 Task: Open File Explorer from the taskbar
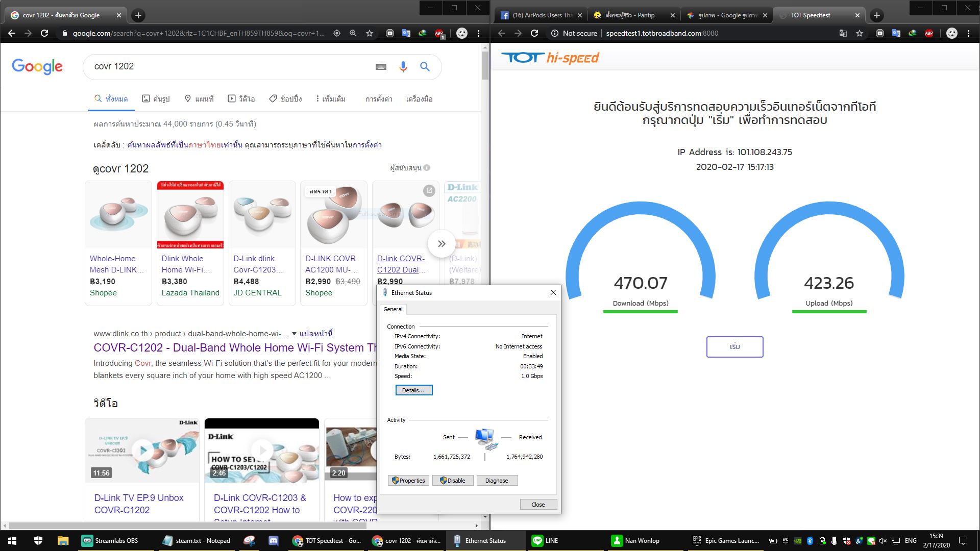tap(63, 541)
